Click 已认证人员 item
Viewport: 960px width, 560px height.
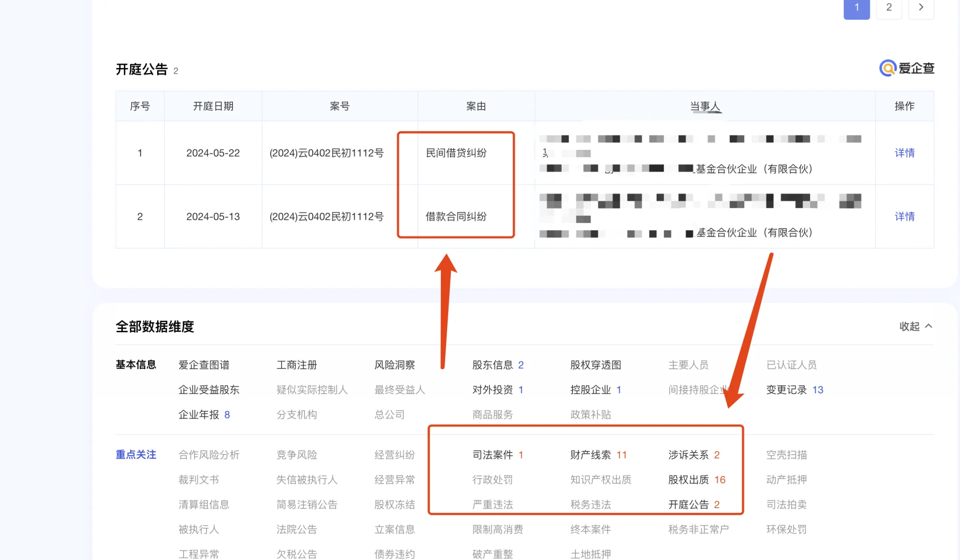click(x=791, y=365)
